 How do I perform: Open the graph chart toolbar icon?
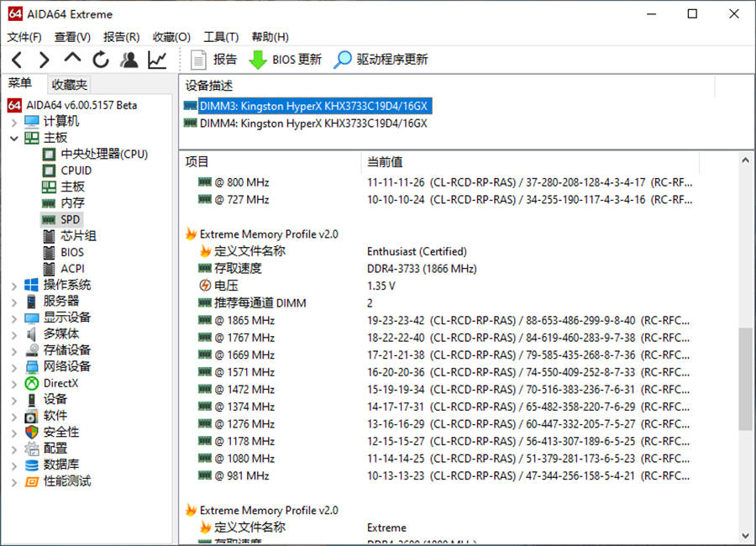click(157, 60)
